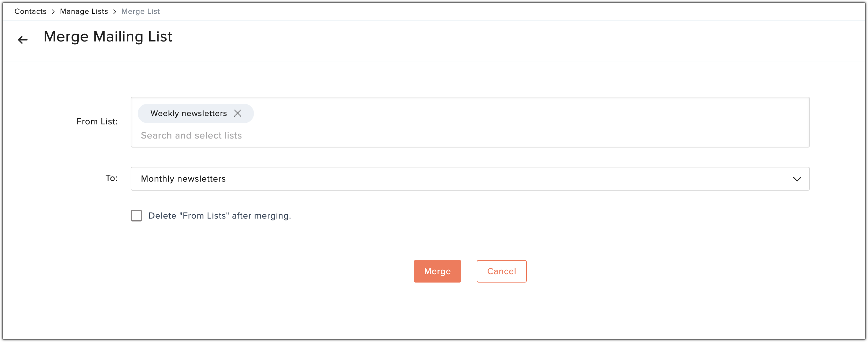
Task: Click the chevron separator after Manage Lists
Action: coord(115,12)
